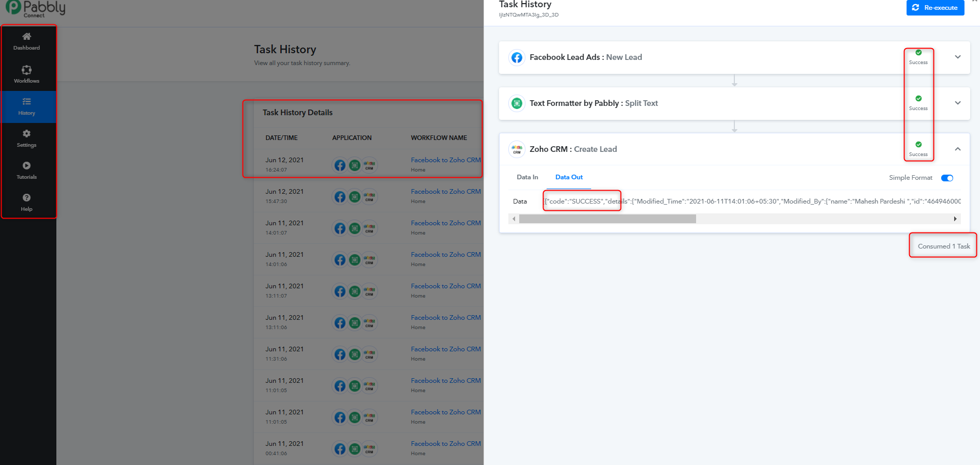The height and width of the screenshot is (465, 980).
Task: Expand the Text Formatter: Split Text step
Action: 958,103
